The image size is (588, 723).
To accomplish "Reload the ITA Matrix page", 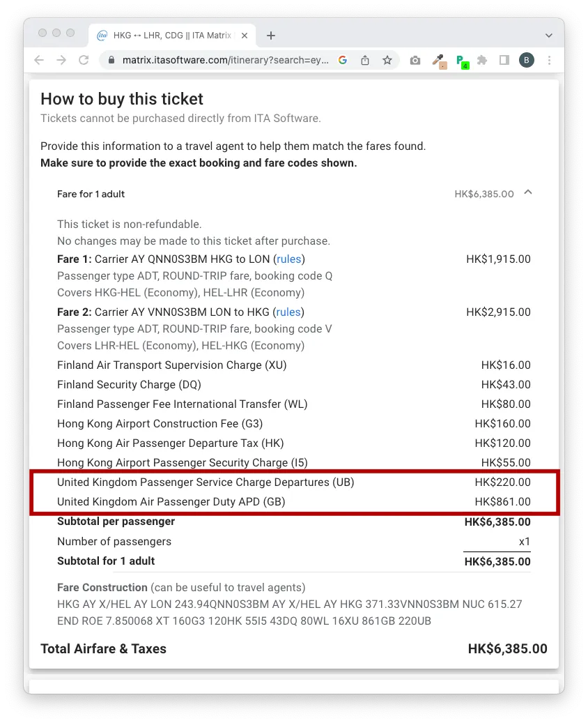I will [84, 60].
